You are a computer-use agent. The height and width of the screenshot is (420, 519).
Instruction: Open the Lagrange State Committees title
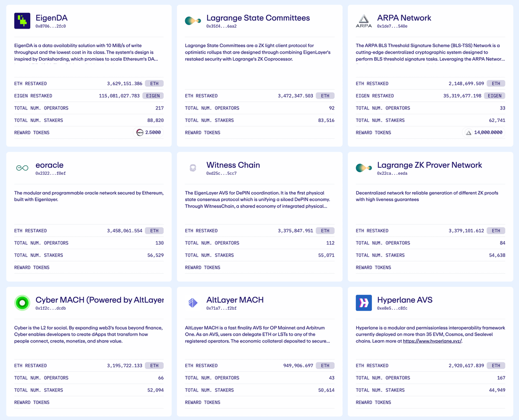258,18
